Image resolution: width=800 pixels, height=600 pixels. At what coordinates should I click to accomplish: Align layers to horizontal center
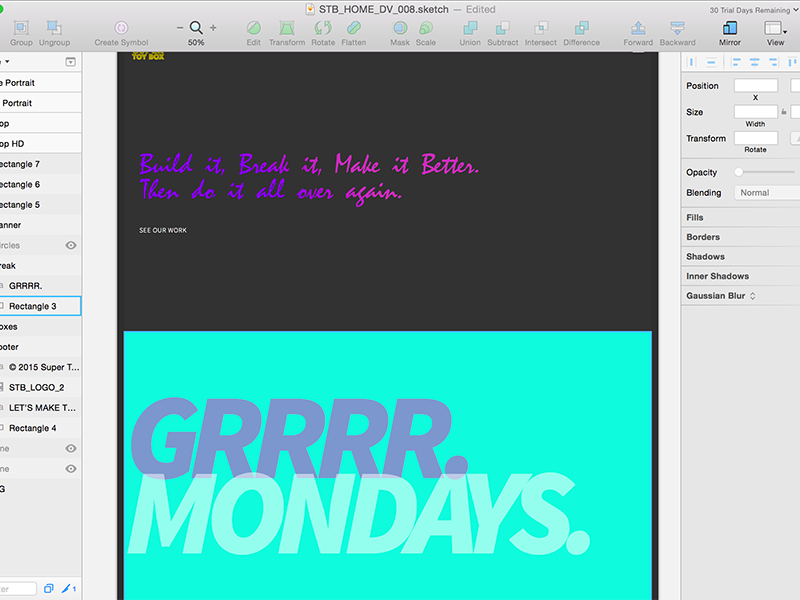(755, 62)
